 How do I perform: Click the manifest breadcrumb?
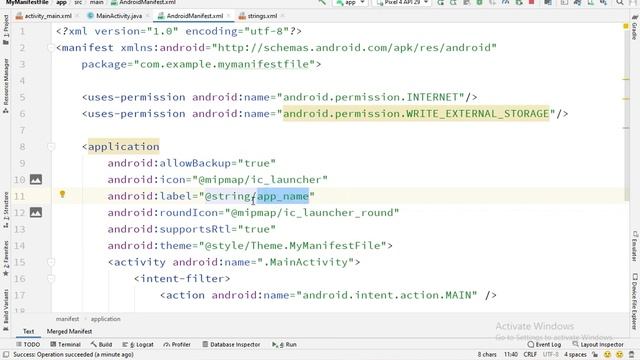[67, 319]
